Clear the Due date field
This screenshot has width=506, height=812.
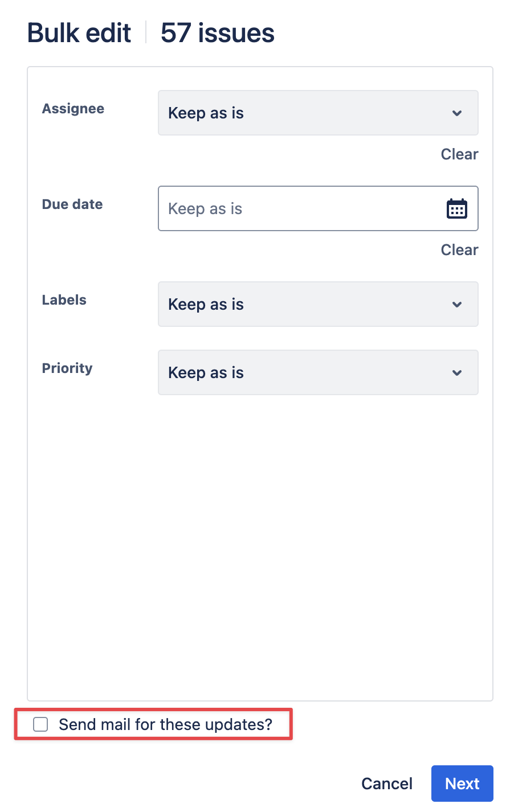459,250
